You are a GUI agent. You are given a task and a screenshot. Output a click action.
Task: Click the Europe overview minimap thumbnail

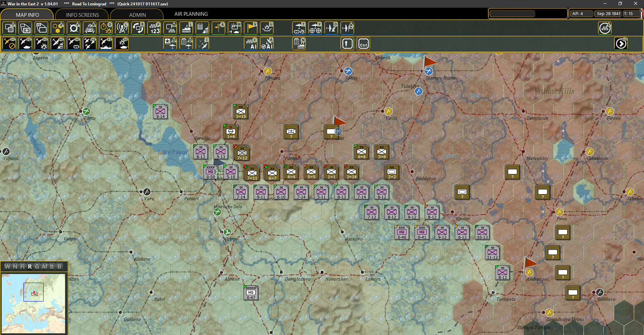coord(33,303)
